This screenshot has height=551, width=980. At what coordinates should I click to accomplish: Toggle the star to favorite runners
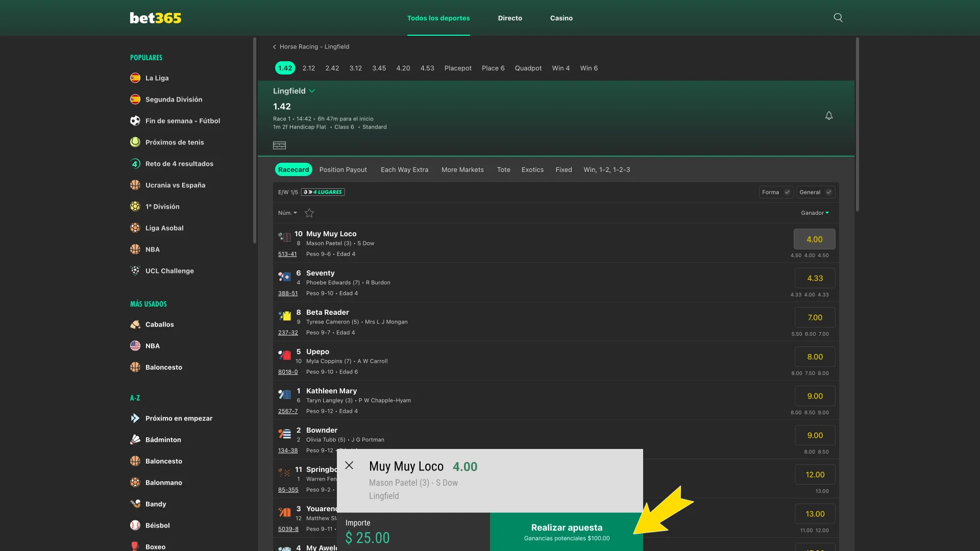(309, 213)
